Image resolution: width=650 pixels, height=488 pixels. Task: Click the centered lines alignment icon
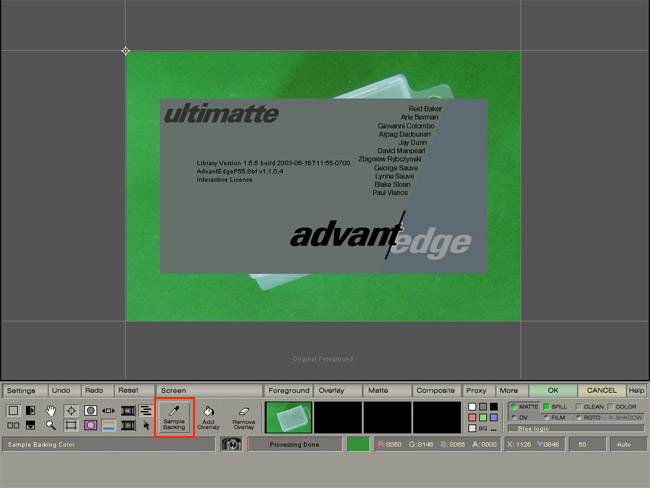(146, 410)
